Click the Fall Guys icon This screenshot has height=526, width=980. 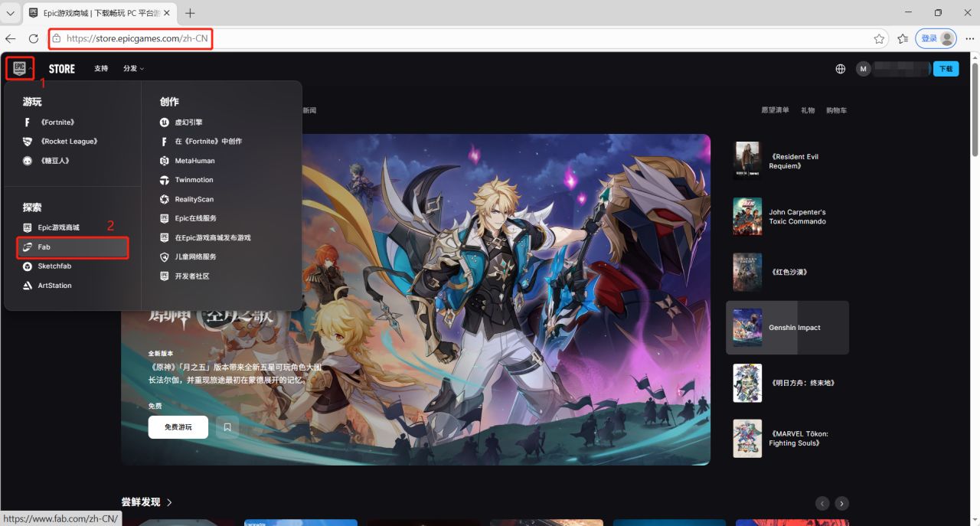click(28, 161)
